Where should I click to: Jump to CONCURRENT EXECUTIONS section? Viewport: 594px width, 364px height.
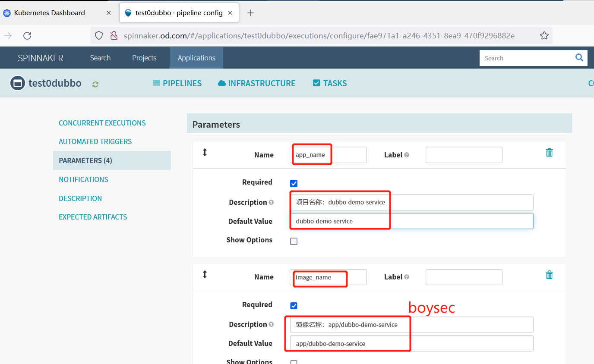[x=102, y=123]
